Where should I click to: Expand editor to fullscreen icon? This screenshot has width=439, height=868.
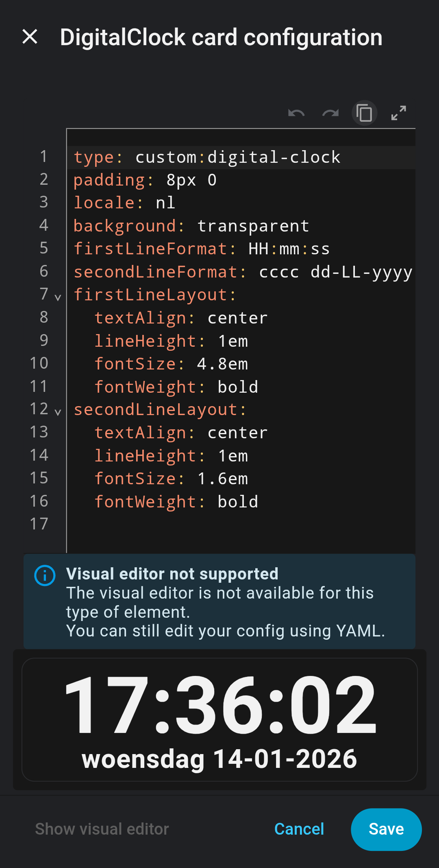pos(398,113)
